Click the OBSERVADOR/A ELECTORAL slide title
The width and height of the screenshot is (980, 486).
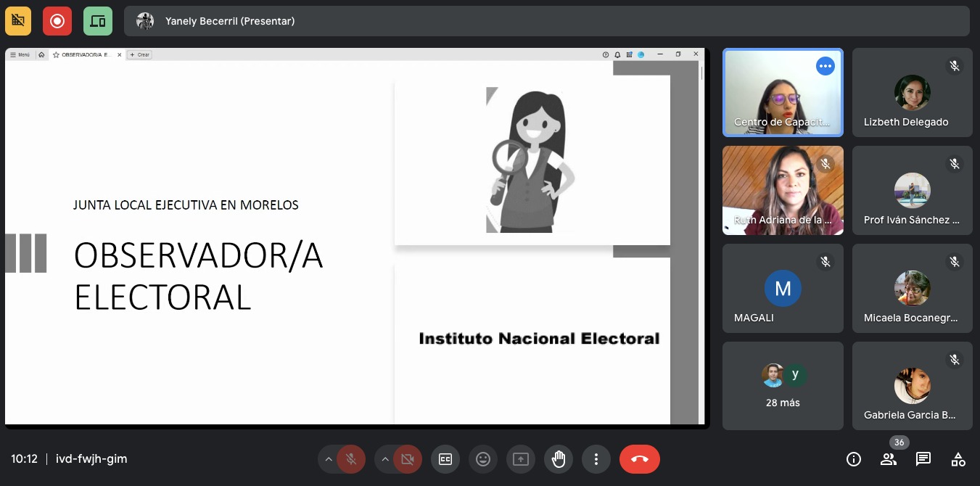coord(199,276)
